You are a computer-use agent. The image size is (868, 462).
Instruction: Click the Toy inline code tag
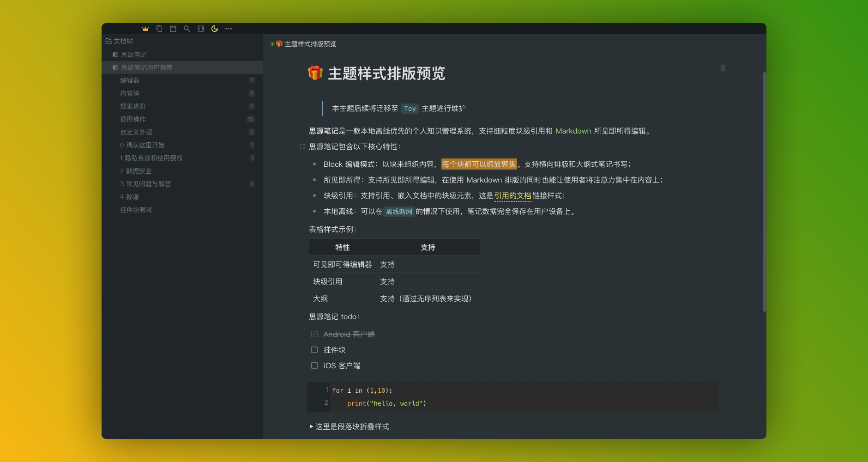pos(410,109)
